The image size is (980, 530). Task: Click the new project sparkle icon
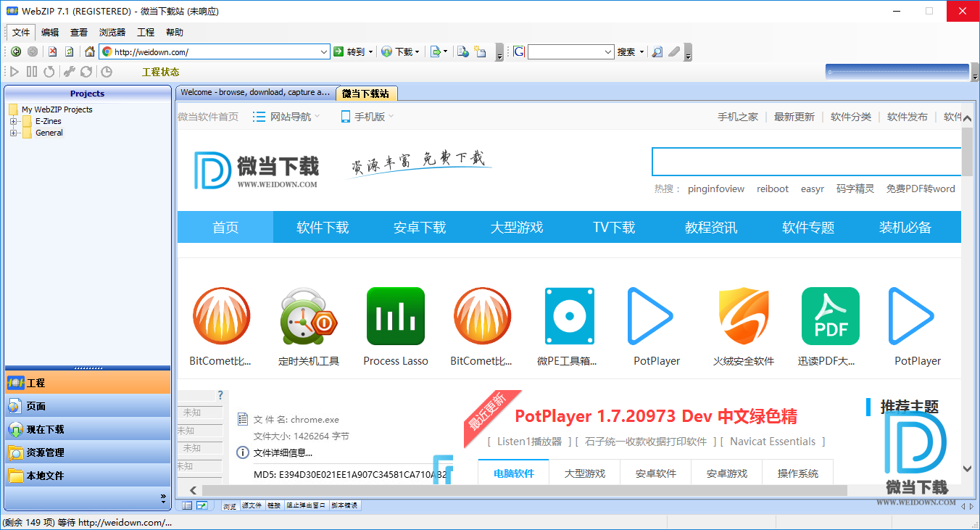(x=480, y=51)
